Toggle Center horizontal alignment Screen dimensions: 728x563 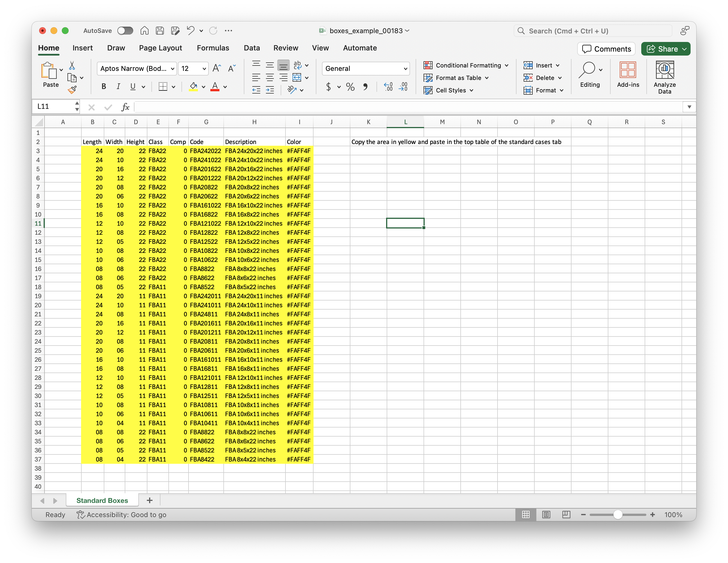click(270, 78)
